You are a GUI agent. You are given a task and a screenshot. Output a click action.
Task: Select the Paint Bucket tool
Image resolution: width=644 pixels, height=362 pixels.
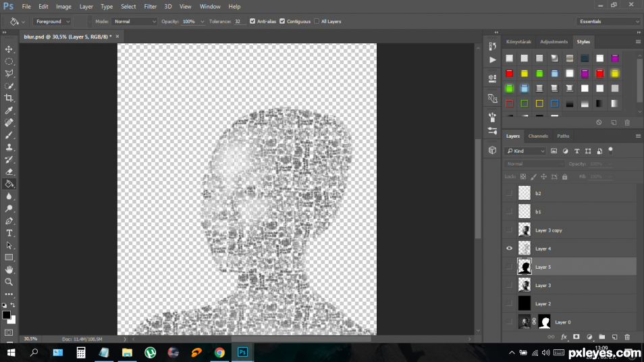tap(9, 184)
